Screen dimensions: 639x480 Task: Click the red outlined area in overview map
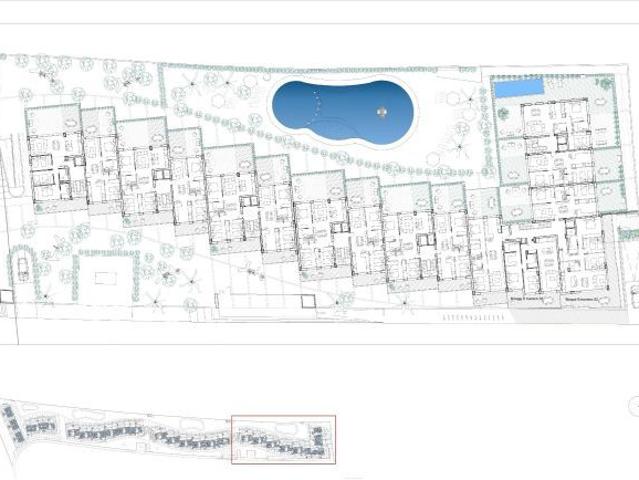coord(283,439)
